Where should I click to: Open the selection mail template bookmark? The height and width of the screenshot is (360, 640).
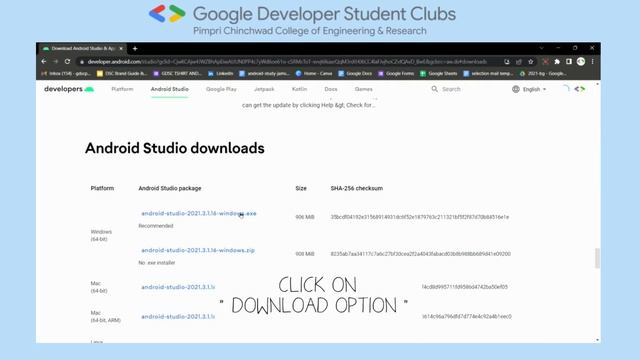point(488,73)
